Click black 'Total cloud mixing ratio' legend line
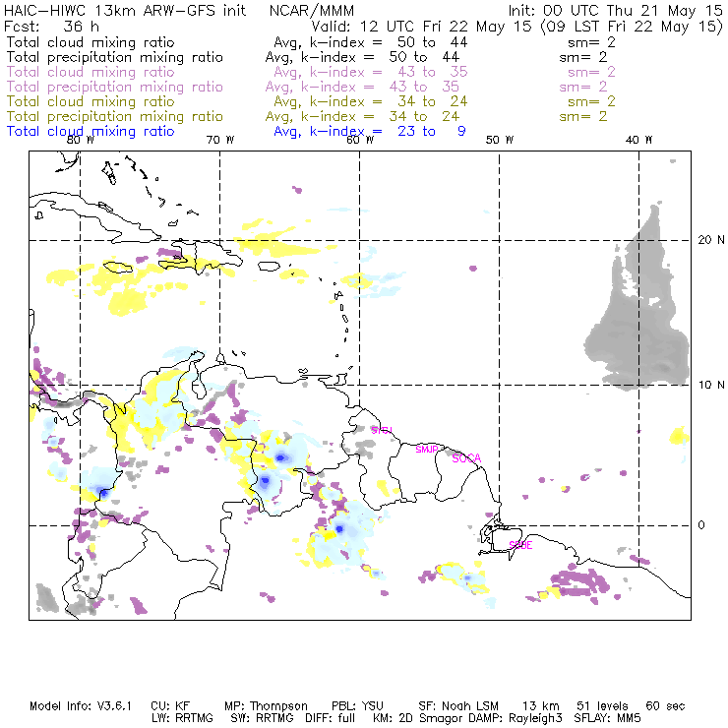Screen dimensions: 728x728 click(91, 42)
